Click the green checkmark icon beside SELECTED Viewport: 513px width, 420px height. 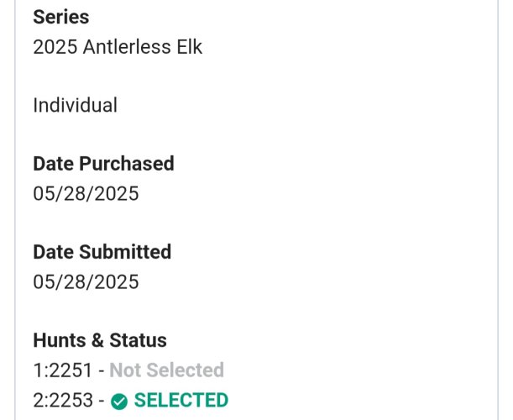pos(119,401)
